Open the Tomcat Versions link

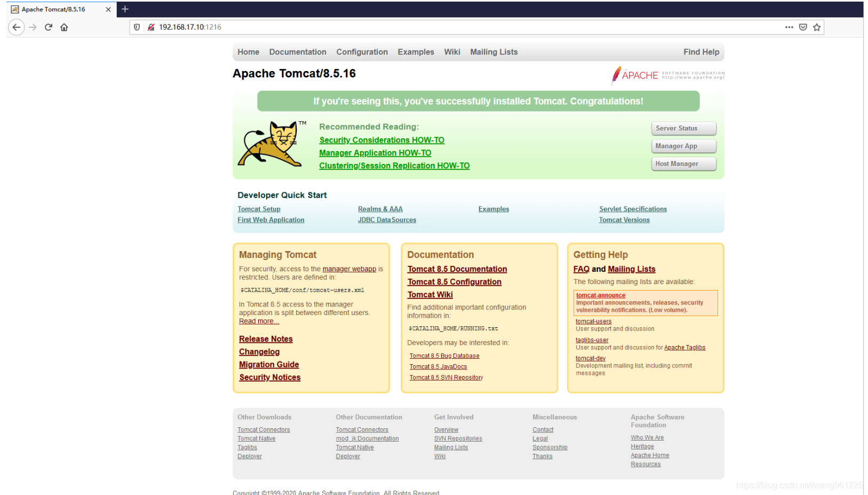624,219
